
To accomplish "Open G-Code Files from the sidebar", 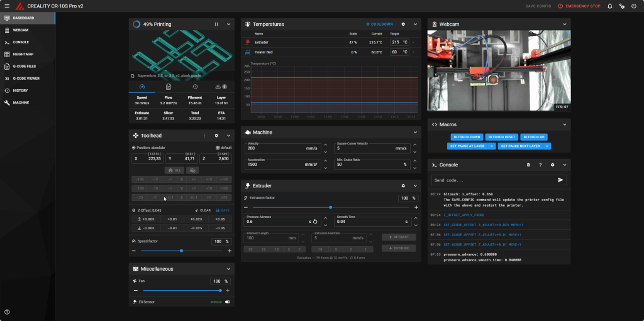I will coord(24,66).
